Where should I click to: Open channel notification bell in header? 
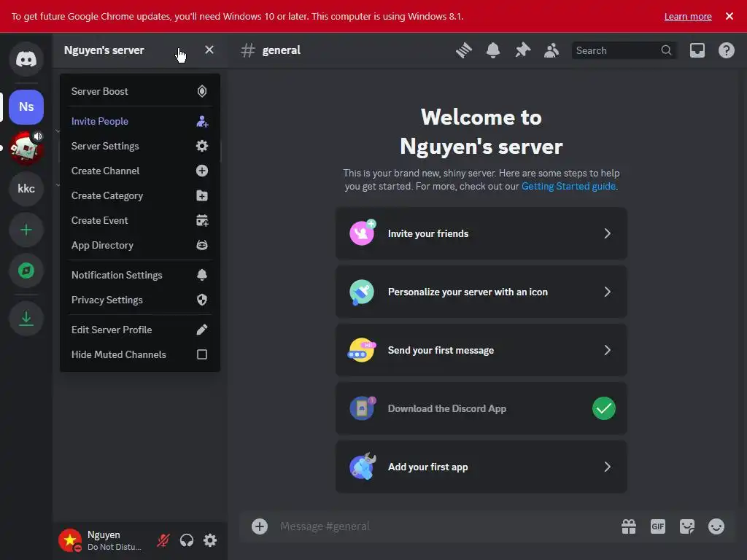coord(493,50)
